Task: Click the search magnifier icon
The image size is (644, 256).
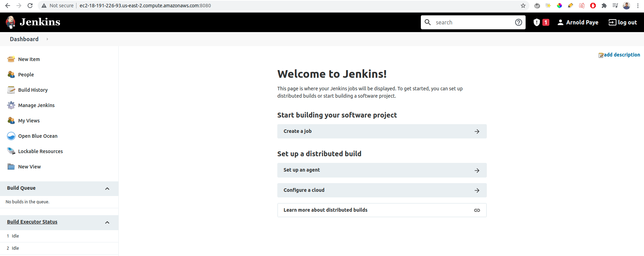Action: (427, 22)
